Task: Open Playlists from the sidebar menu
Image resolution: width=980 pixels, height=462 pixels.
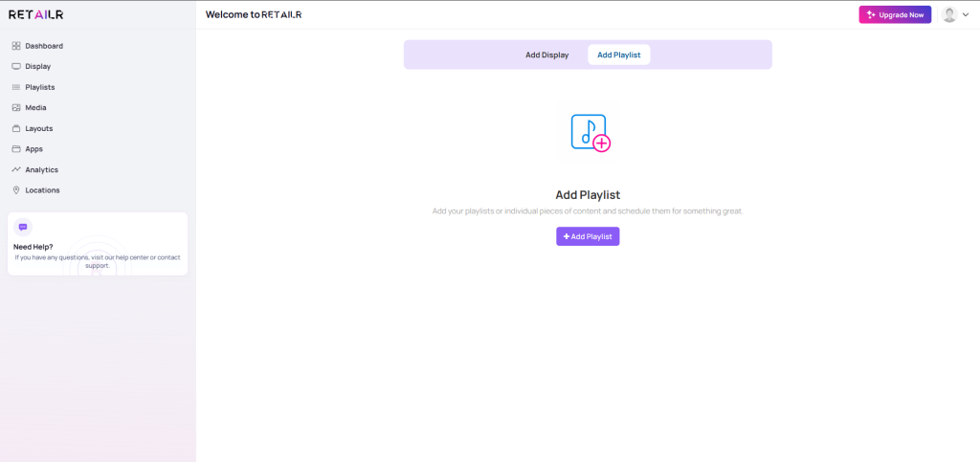Action: [40, 87]
